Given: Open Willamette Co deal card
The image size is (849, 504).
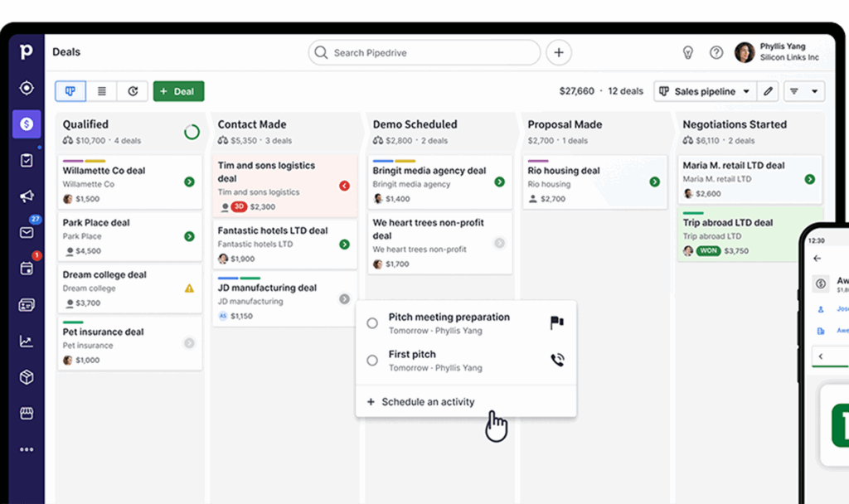Looking at the screenshot, I should (x=130, y=182).
